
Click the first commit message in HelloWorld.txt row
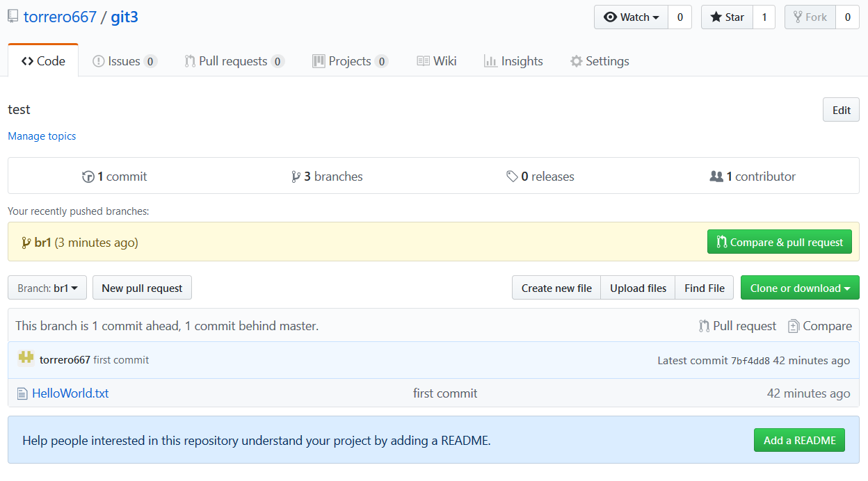point(445,393)
